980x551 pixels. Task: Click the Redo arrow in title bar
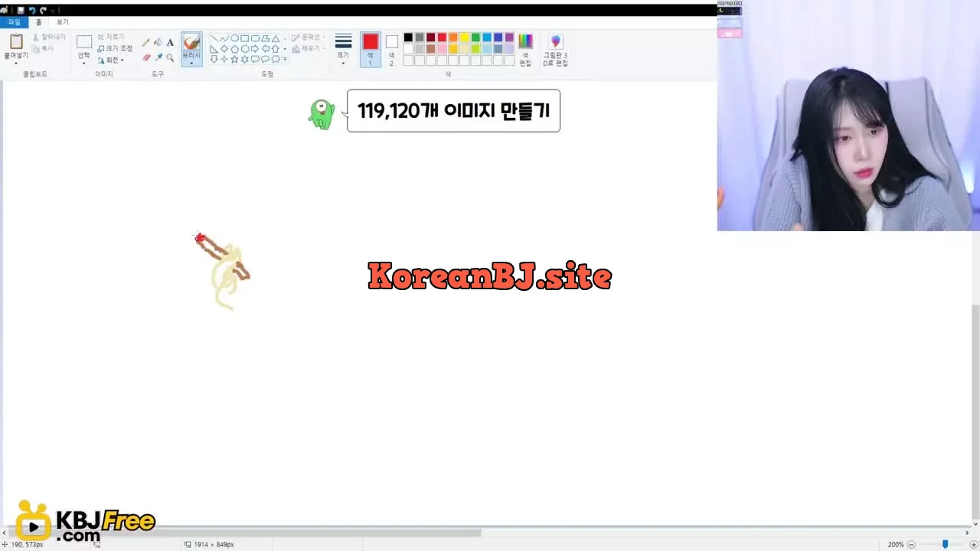(43, 10)
